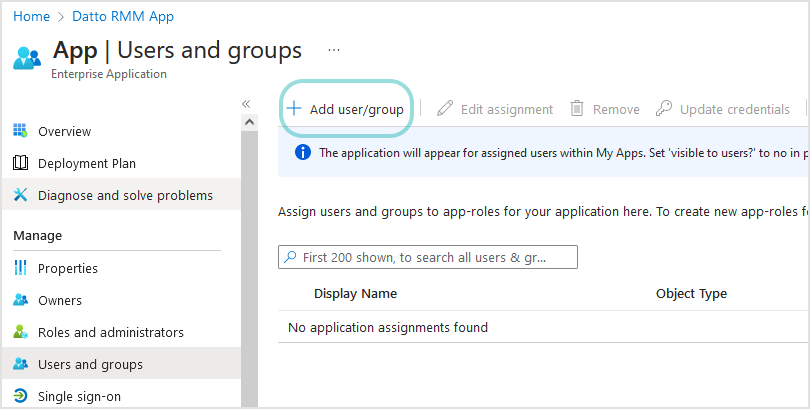Click the Properties bars icon

[x=20, y=268]
